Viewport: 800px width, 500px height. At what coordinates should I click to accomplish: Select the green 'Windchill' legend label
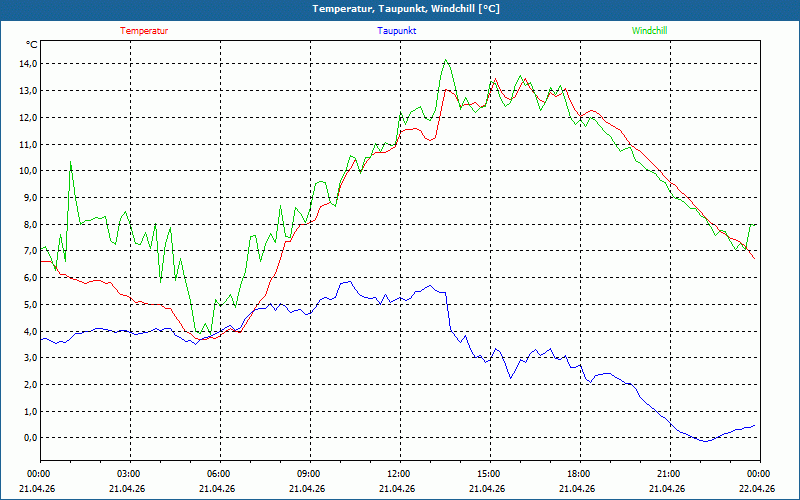click(649, 31)
